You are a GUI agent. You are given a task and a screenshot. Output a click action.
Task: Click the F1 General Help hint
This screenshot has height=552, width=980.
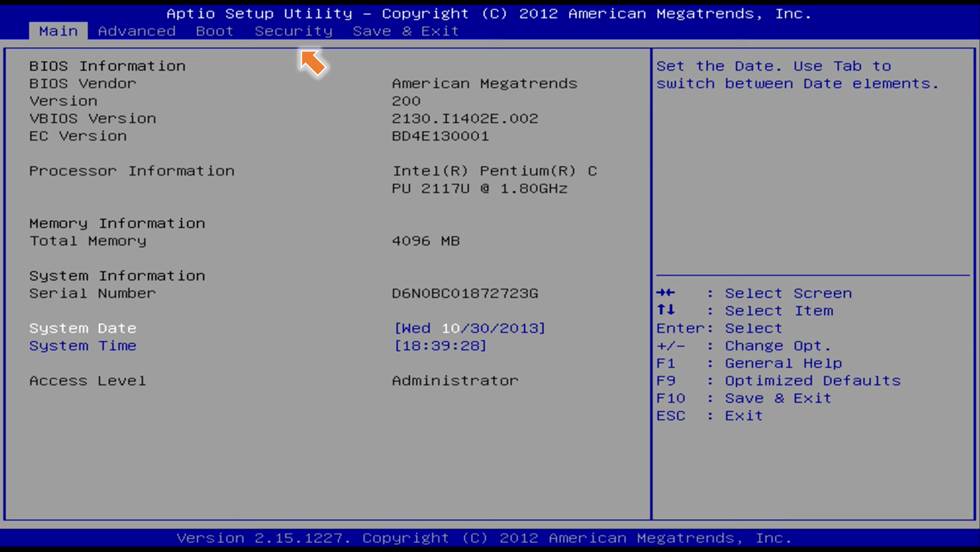pyautogui.click(x=749, y=363)
